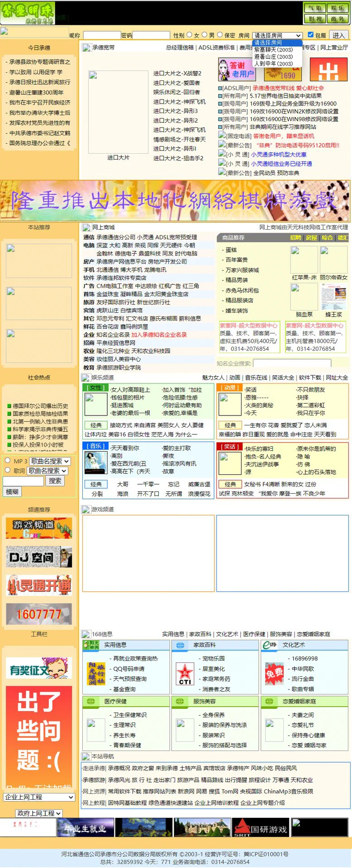Viewport: 352px width, 868px height.
Task: Open the 企业上网工程 dropdown
Action: coord(39,797)
